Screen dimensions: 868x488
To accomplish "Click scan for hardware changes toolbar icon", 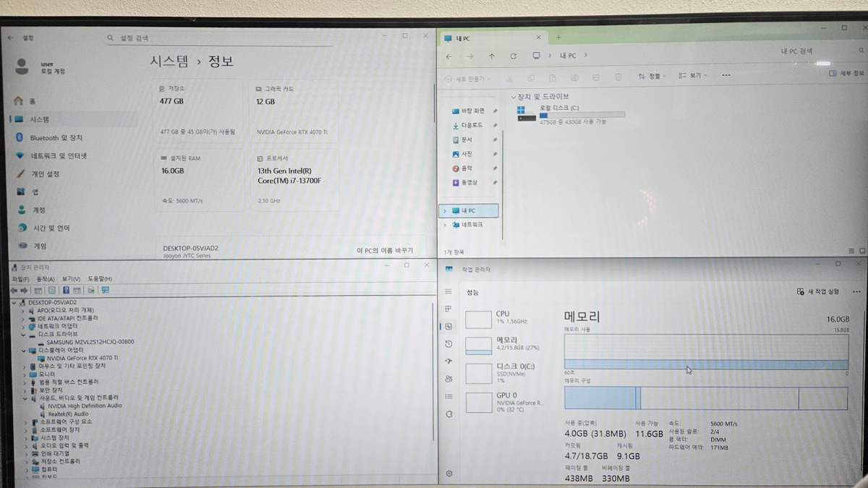I will pyautogui.click(x=105, y=290).
